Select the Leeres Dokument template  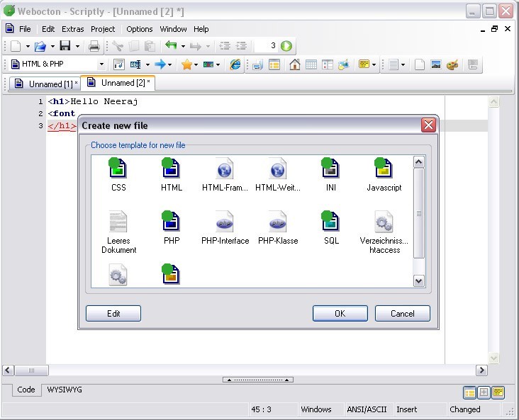(x=118, y=232)
